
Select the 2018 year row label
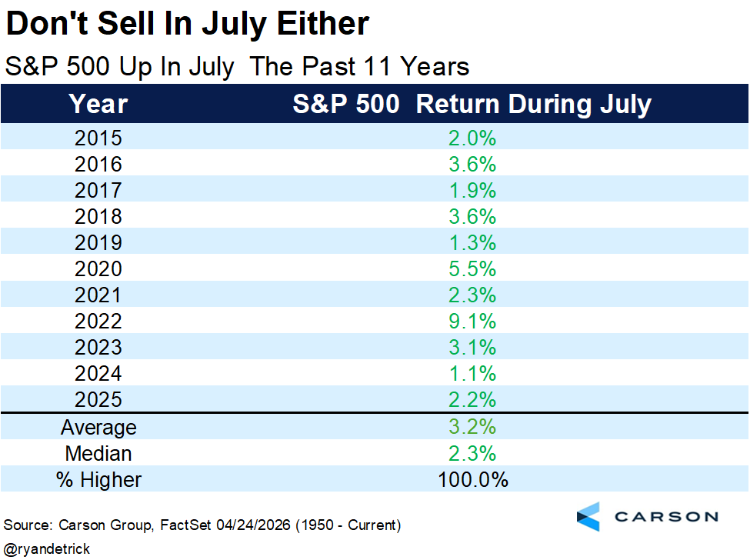pos(98,217)
